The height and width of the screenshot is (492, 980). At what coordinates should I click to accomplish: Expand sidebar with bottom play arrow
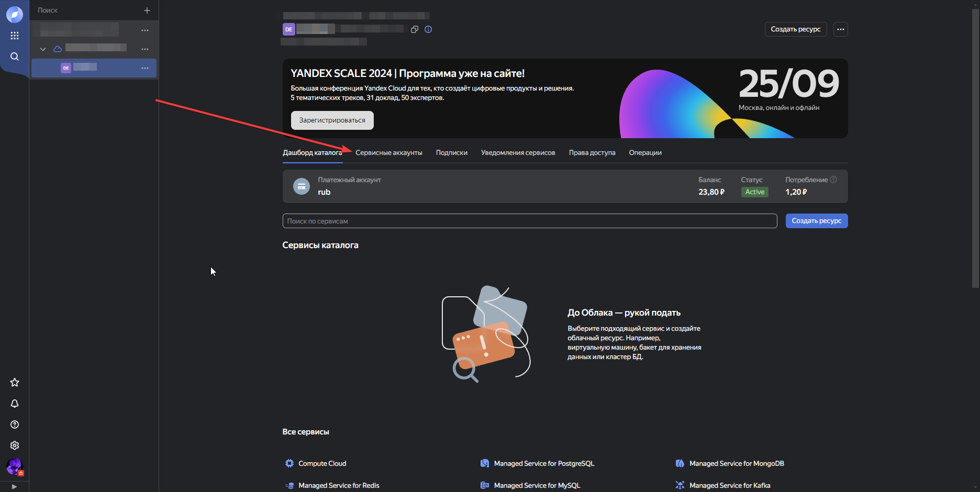(x=14, y=487)
